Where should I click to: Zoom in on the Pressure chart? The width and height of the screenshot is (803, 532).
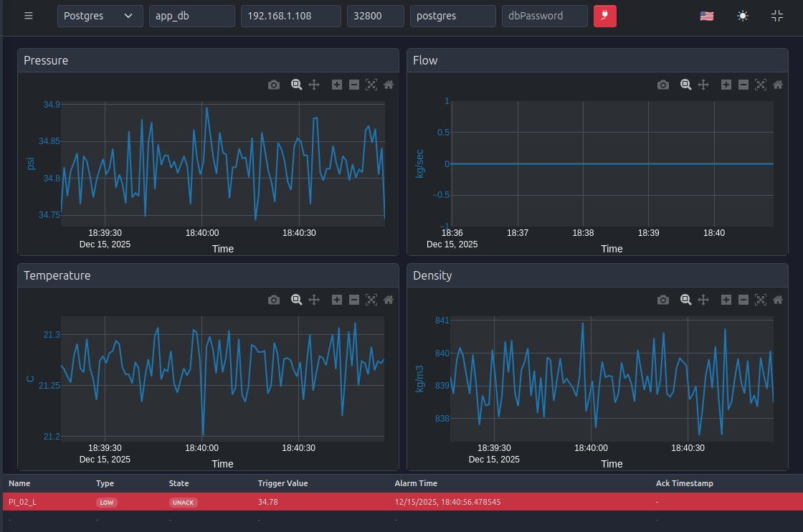336,85
